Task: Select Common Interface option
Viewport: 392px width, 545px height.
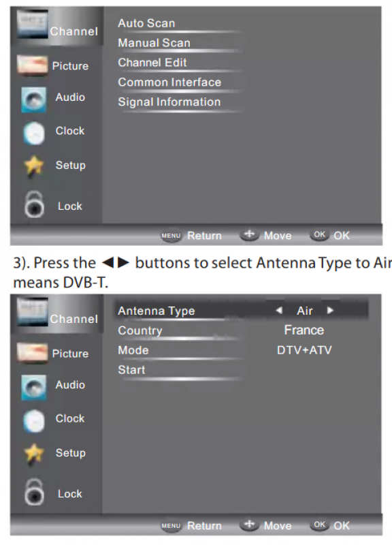Action: (x=169, y=82)
